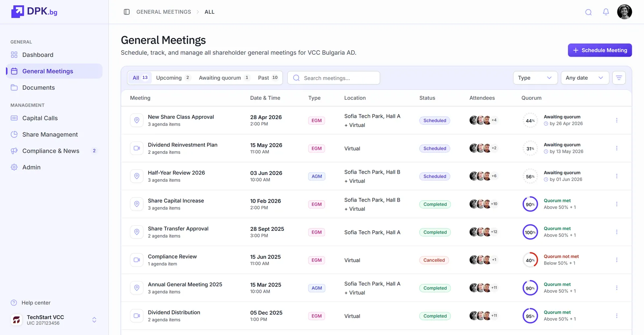This screenshot has height=335, width=644.
Task: Open the user profile avatar
Action: 625,12
